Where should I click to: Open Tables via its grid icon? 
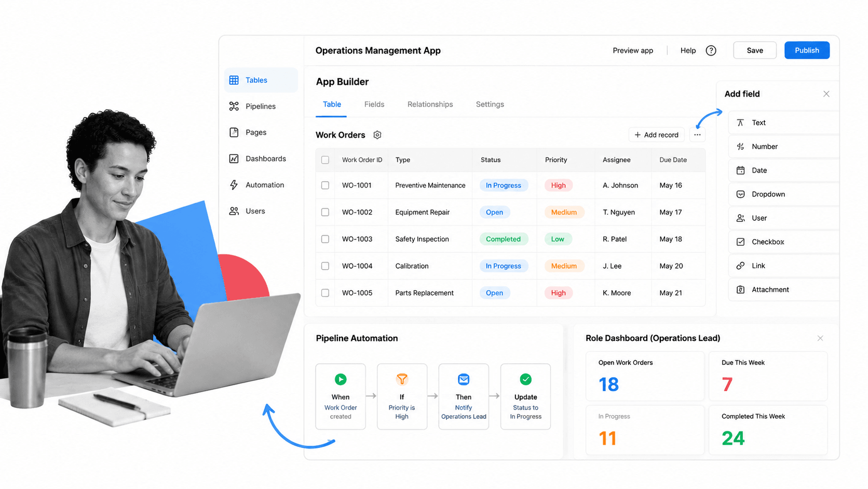(x=234, y=80)
